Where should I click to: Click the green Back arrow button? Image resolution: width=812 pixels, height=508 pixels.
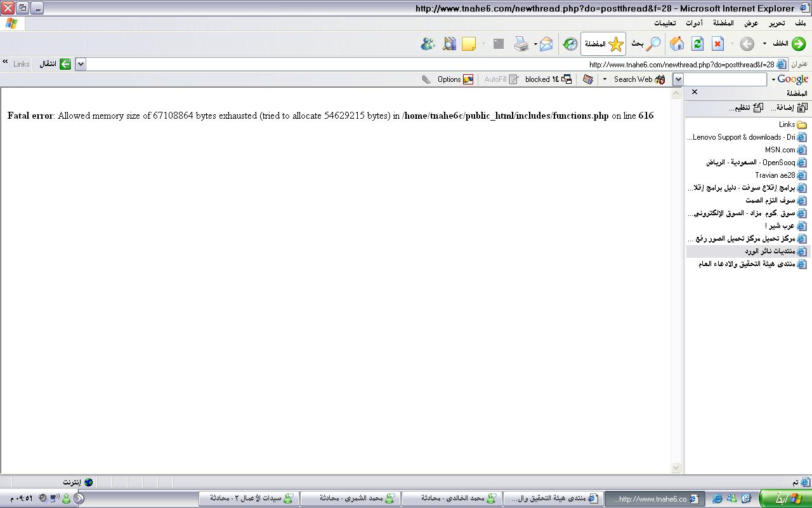[798, 44]
